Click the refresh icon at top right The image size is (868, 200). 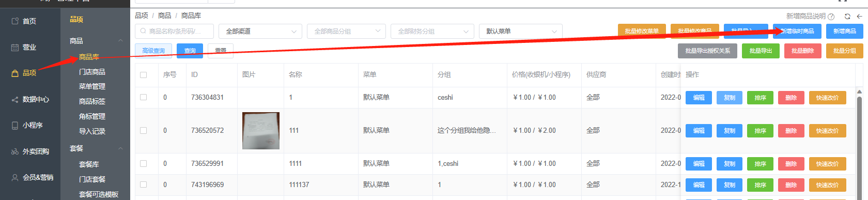coord(847,17)
